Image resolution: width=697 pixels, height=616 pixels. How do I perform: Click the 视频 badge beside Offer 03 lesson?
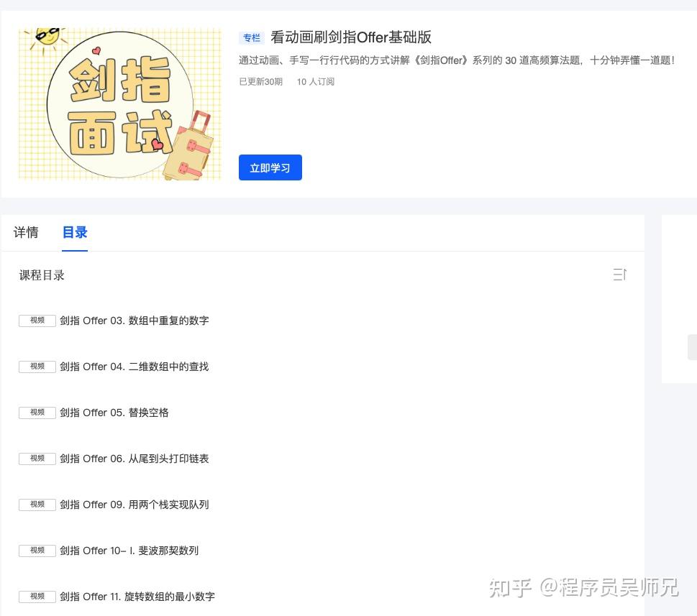point(37,321)
